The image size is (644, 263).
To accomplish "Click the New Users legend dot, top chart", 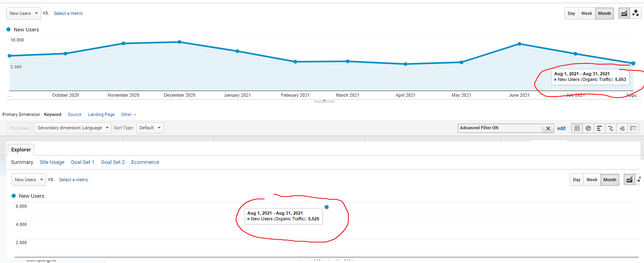I will pos(8,29).
